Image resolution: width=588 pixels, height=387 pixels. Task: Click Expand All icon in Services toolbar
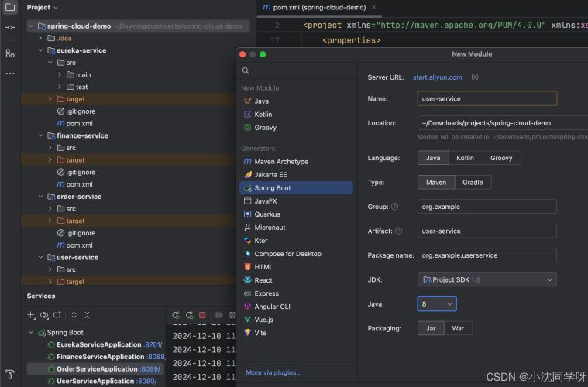pyautogui.click(x=74, y=315)
